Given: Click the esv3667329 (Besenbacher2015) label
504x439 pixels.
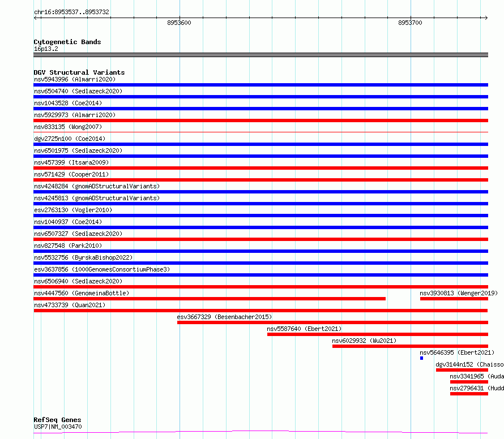Looking at the screenshot, I should (x=224, y=317).
